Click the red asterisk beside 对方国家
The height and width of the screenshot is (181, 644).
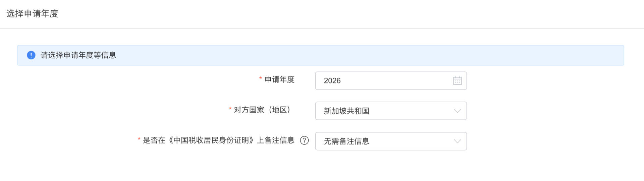click(230, 109)
